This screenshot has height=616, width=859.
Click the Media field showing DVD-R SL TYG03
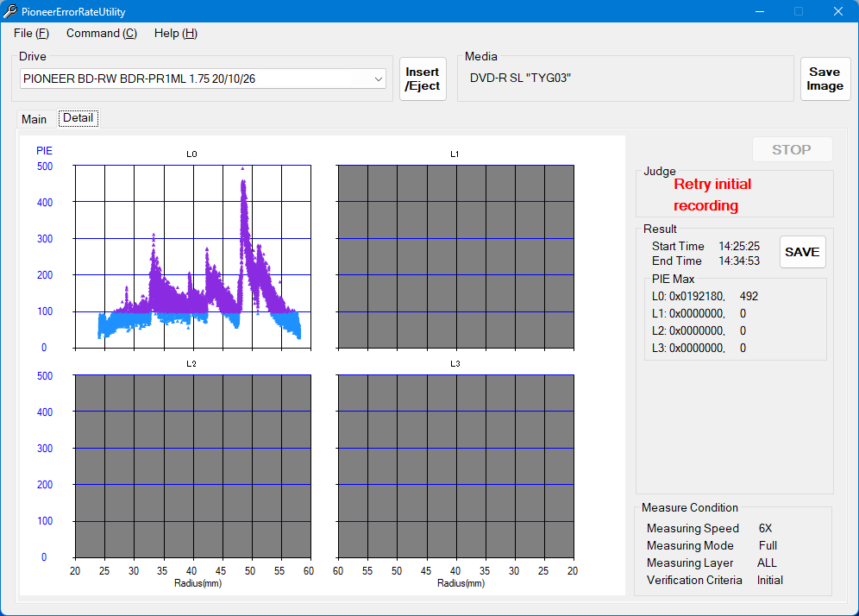tap(624, 79)
